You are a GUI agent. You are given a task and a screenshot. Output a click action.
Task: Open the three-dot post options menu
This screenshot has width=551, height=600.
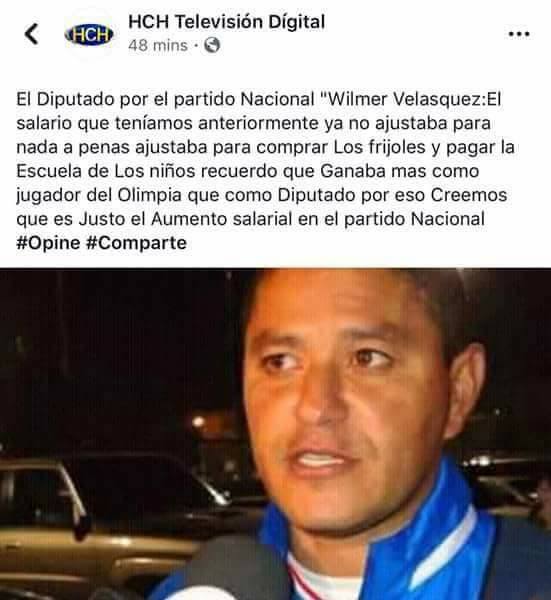(x=518, y=34)
